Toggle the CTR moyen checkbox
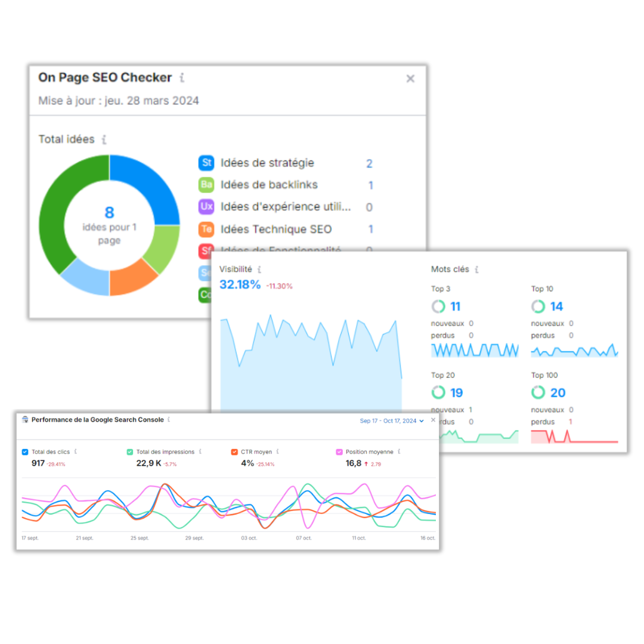Image resolution: width=644 pixels, height=644 pixels. [x=234, y=452]
